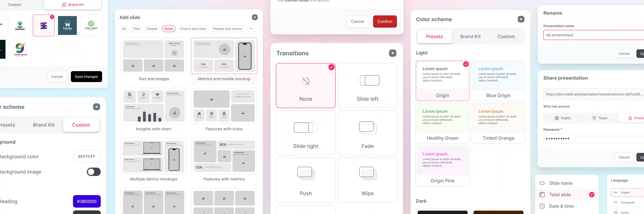This screenshot has width=644, height=214.
Task: Select the Slide right transition
Action: (x=305, y=133)
